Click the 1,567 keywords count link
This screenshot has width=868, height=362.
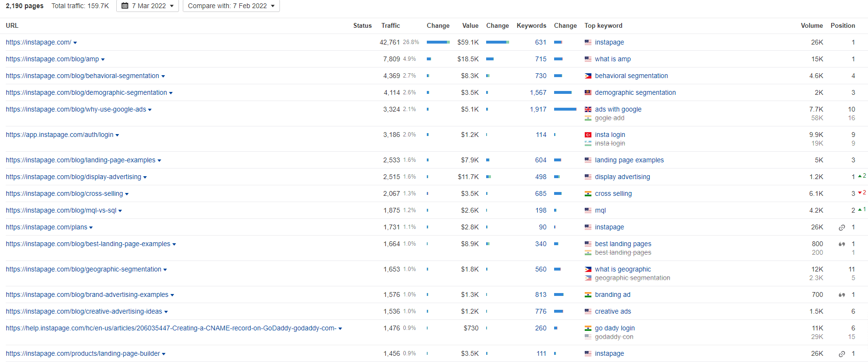[538, 92]
